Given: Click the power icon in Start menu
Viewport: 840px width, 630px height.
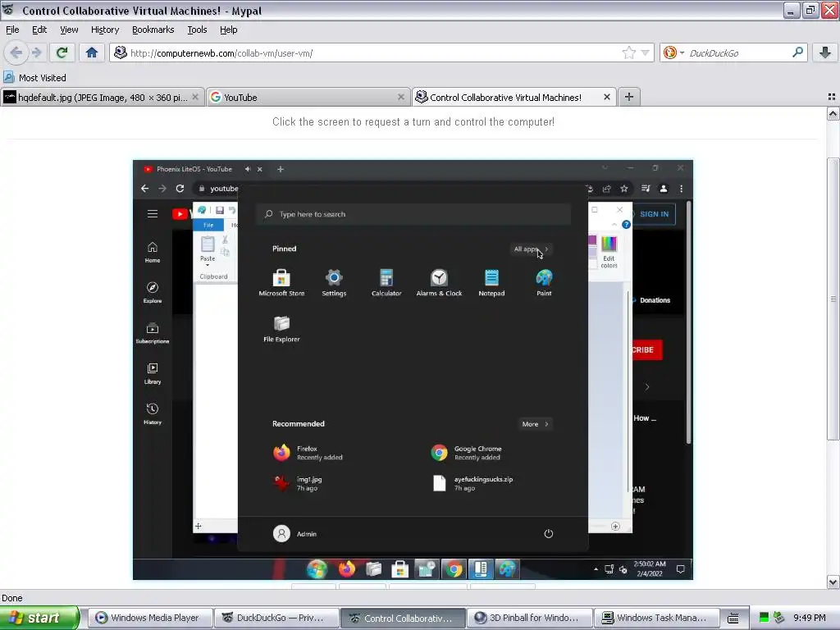Looking at the screenshot, I should point(548,533).
